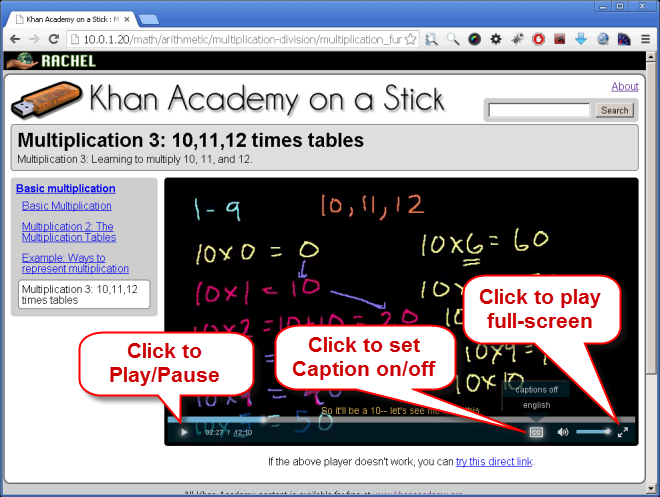Image resolution: width=660 pixels, height=497 pixels.
Task: Open the Basic Multiplication video link
Action: 67,206
